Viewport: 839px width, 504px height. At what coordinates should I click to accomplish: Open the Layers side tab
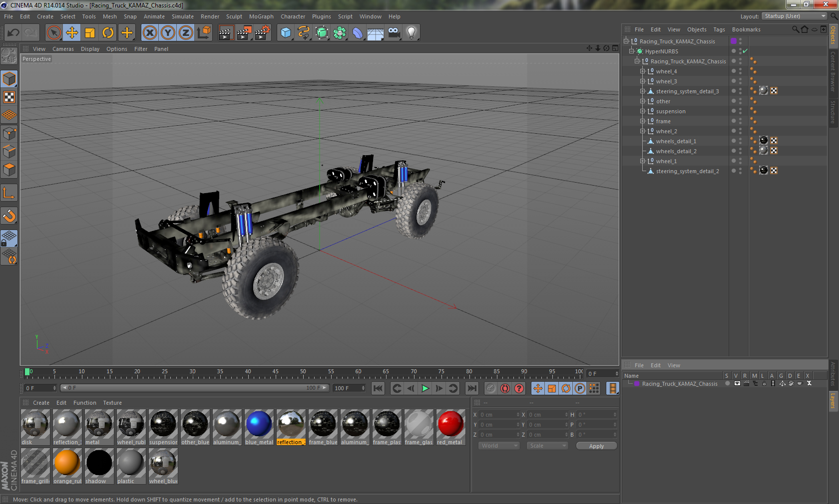(833, 400)
